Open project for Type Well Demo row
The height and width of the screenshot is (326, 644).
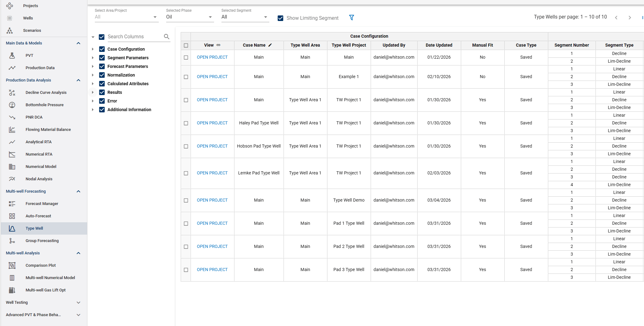tap(212, 200)
